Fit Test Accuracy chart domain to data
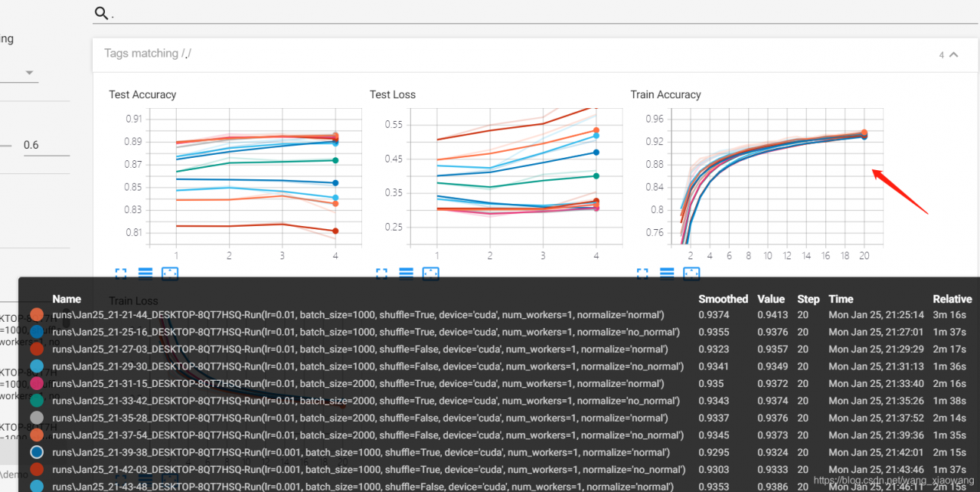The width and height of the screenshot is (980, 492). tap(170, 273)
